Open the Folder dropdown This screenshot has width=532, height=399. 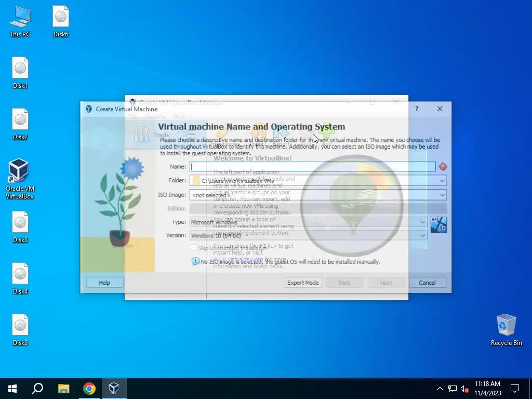point(318,180)
